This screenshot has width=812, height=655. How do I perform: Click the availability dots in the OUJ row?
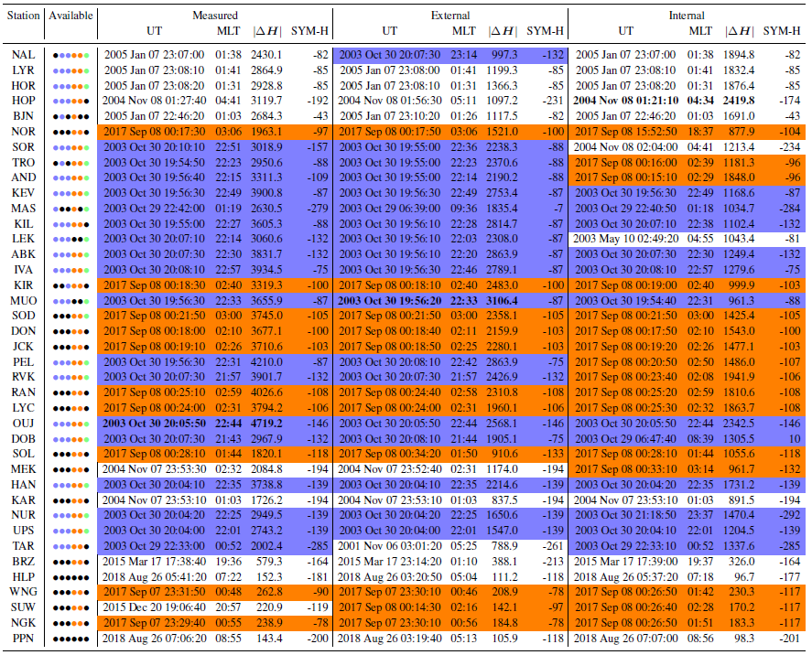point(70,424)
